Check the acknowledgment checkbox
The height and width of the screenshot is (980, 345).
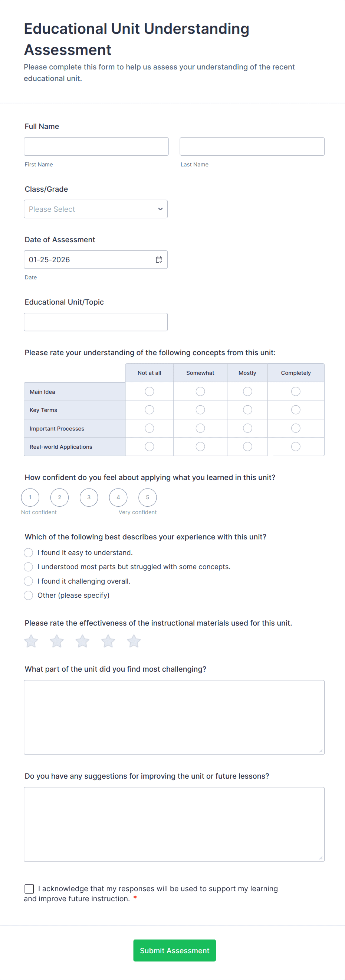29,889
